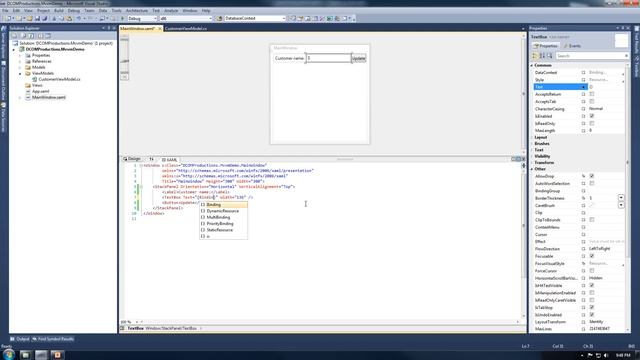Click the Customer name text box in designer

[329, 58]
